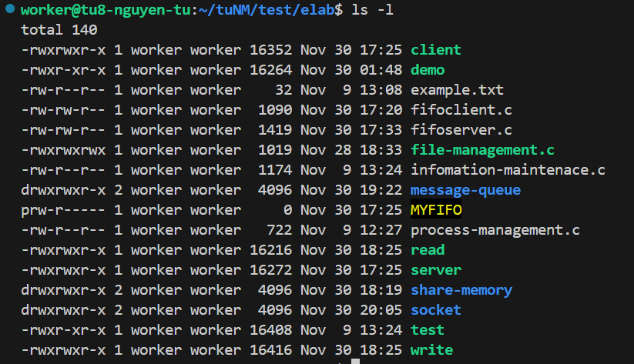Click the socket directory name
This screenshot has width=634, height=364.
pyautogui.click(x=436, y=310)
